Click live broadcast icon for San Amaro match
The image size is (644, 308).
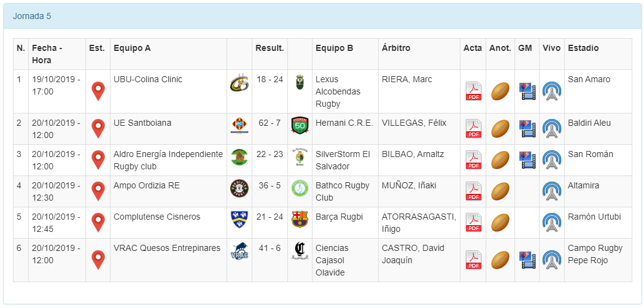point(551,91)
